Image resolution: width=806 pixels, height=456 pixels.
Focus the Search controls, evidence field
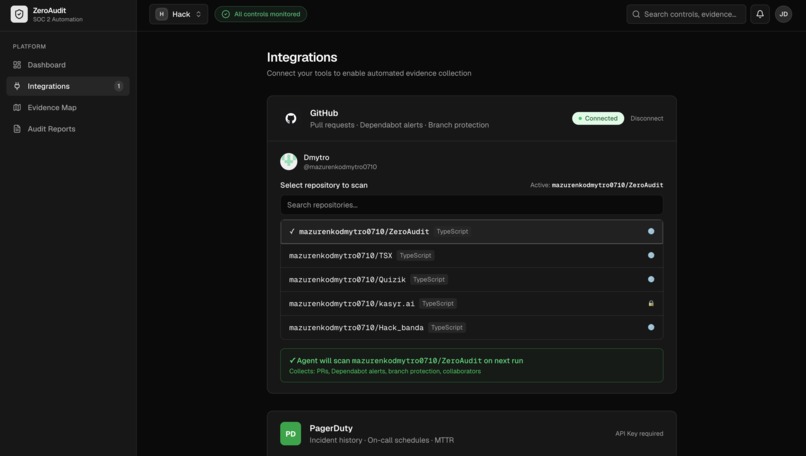pyautogui.click(x=686, y=14)
